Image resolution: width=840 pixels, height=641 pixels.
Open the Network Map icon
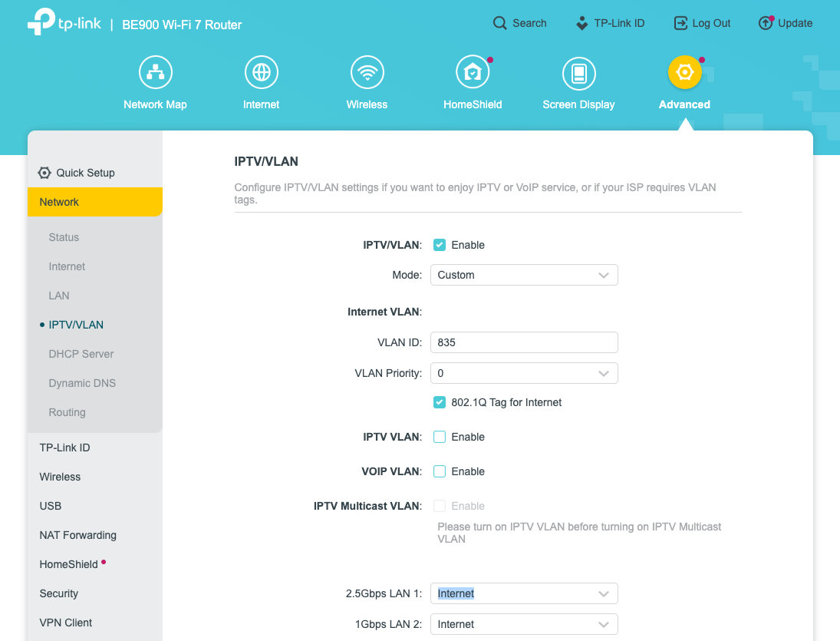(x=156, y=72)
